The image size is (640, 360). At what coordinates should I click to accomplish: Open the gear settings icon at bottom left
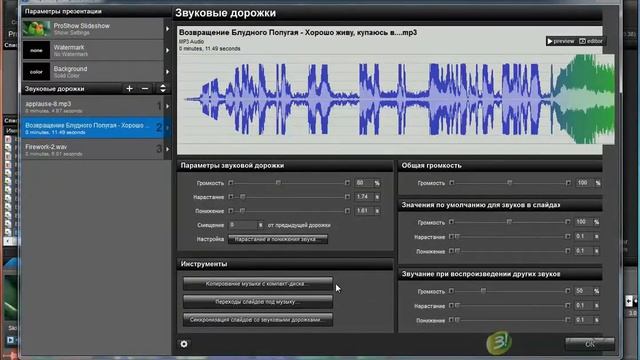(x=184, y=344)
